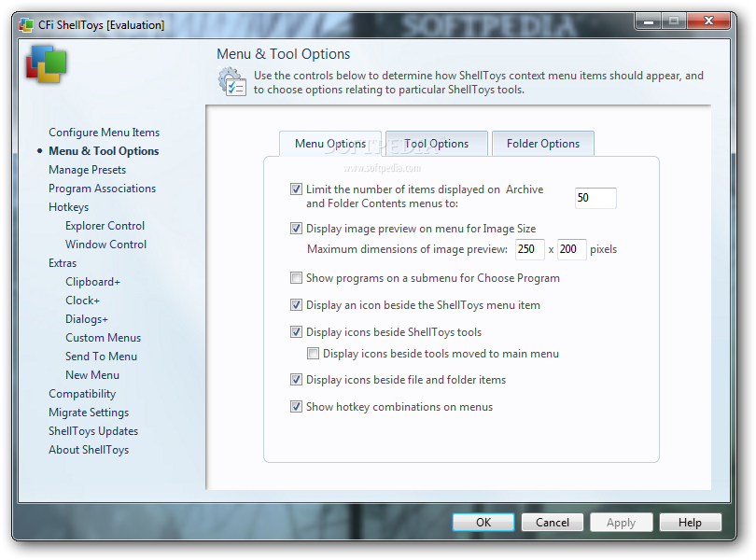Open the Extras section
This screenshot has width=756, height=560.
tap(63, 263)
